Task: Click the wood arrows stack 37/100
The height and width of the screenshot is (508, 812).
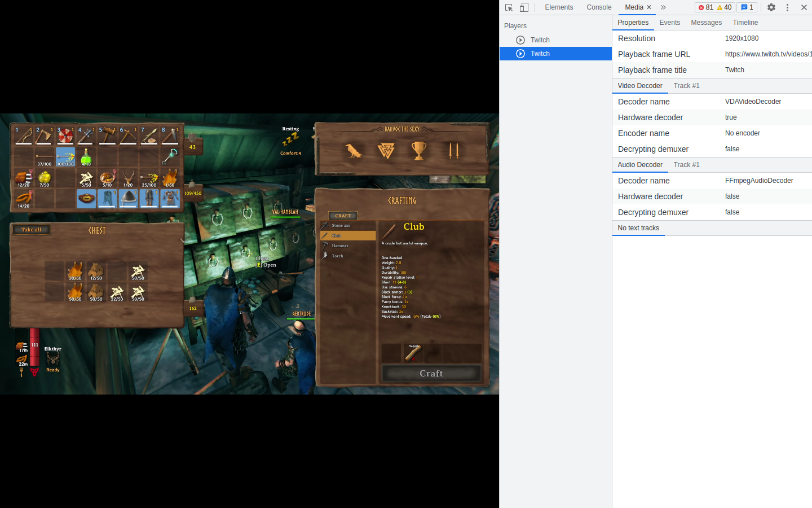Action: 44,157
